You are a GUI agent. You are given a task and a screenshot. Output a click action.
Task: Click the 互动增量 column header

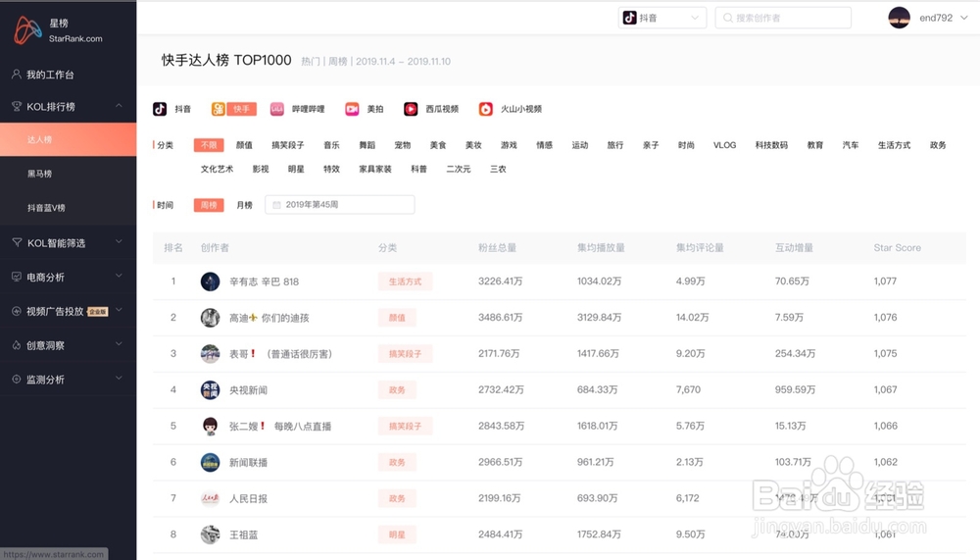[x=794, y=248]
